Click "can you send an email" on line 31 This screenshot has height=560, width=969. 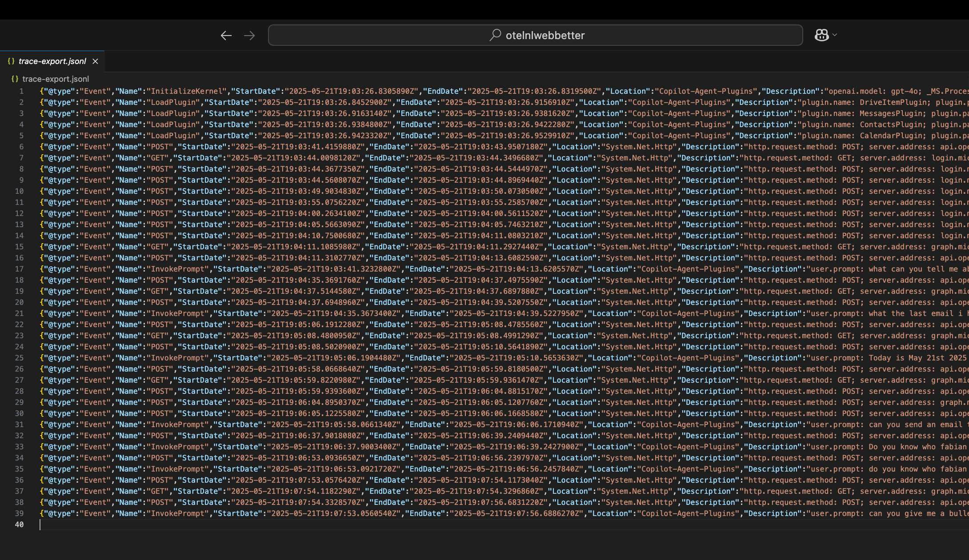[916, 424]
